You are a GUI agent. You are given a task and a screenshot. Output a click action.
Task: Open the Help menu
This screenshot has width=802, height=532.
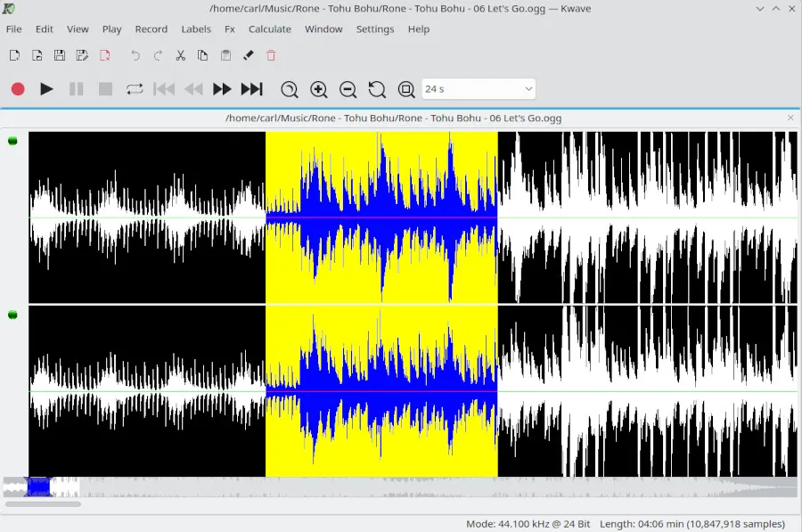coord(419,29)
